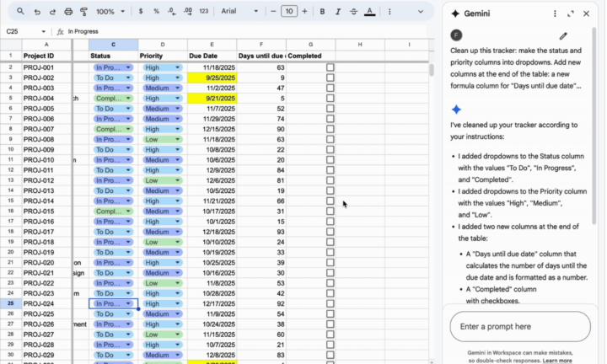Open the zoom level 100% dropdown
Image resolution: width=607 pixels, height=364 pixels.
click(x=110, y=12)
